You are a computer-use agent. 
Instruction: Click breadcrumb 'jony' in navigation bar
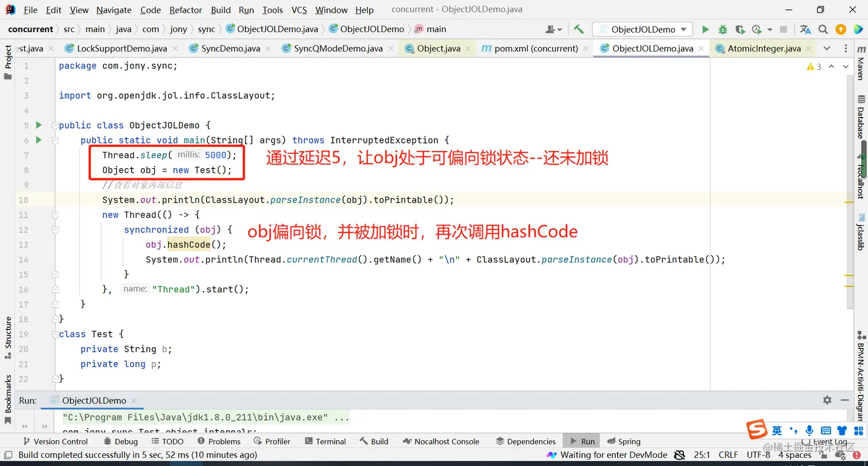point(179,29)
